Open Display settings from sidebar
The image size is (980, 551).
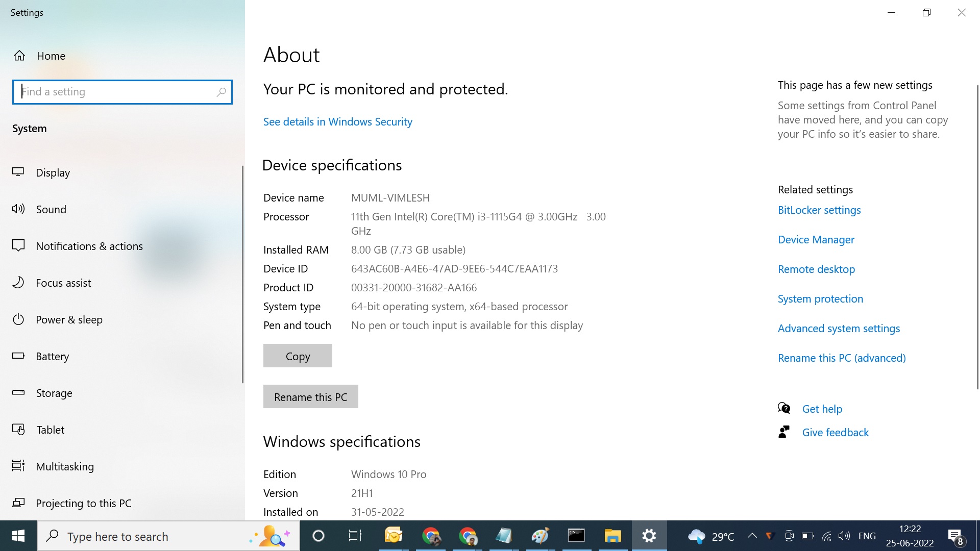(x=53, y=173)
